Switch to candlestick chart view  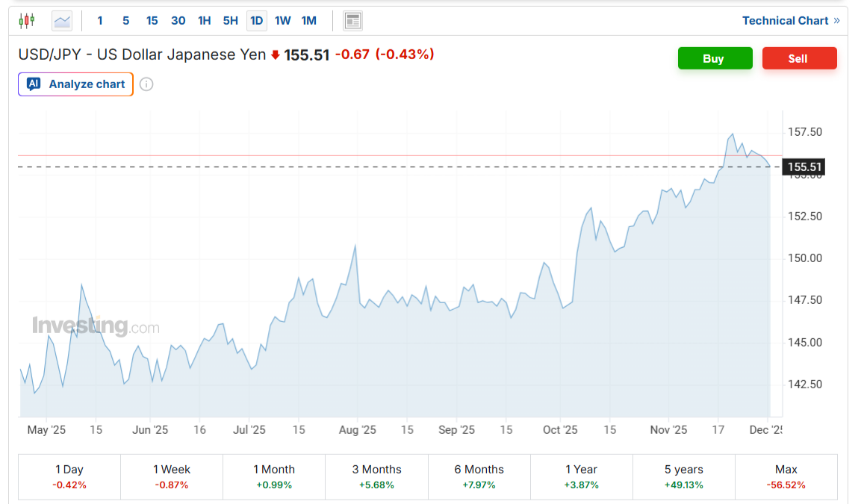coord(26,20)
